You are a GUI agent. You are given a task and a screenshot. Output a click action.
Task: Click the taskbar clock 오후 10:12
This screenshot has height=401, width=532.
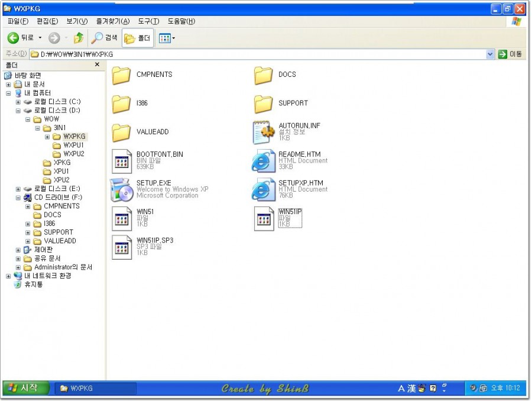[x=505, y=388]
